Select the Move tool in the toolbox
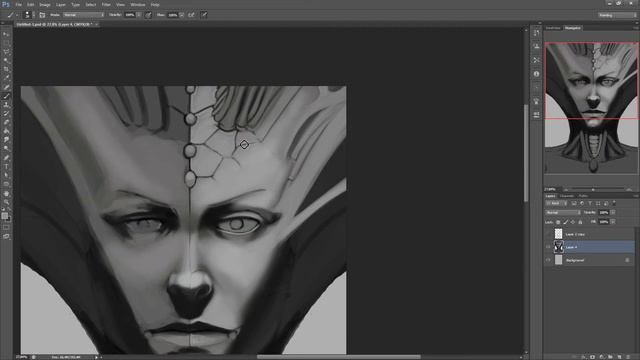 6,34
